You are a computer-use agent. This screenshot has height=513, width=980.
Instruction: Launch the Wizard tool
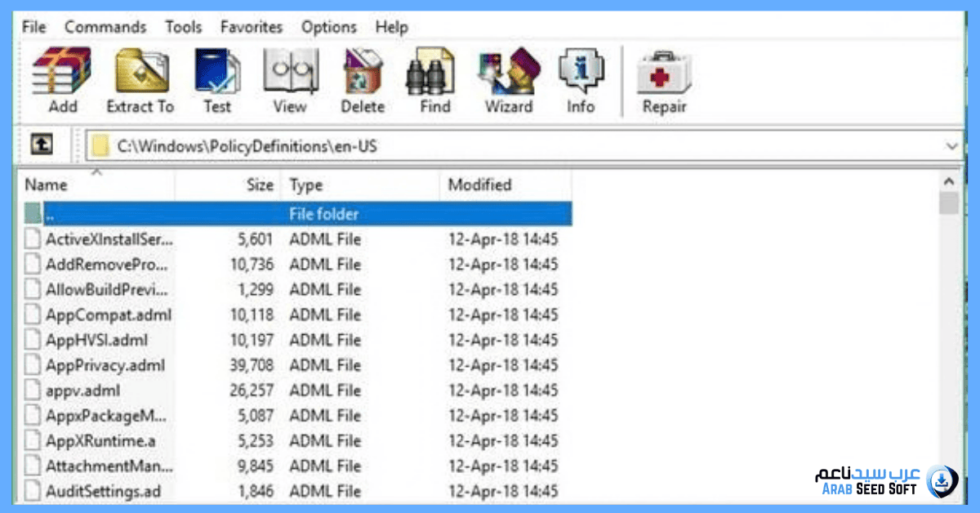click(x=508, y=81)
